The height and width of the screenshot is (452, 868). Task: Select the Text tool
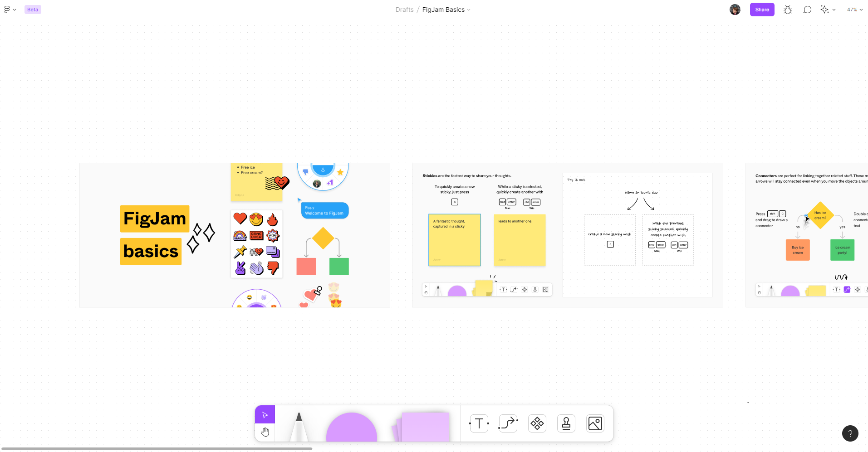479,423
